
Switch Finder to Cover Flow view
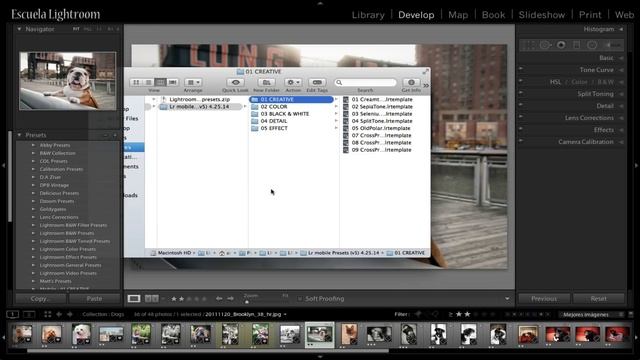coord(173,82)
